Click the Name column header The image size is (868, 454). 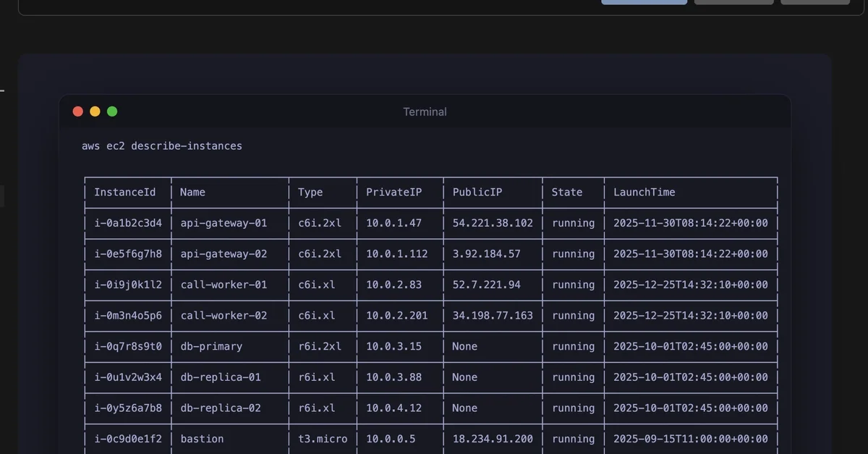(x=192, y=192)
